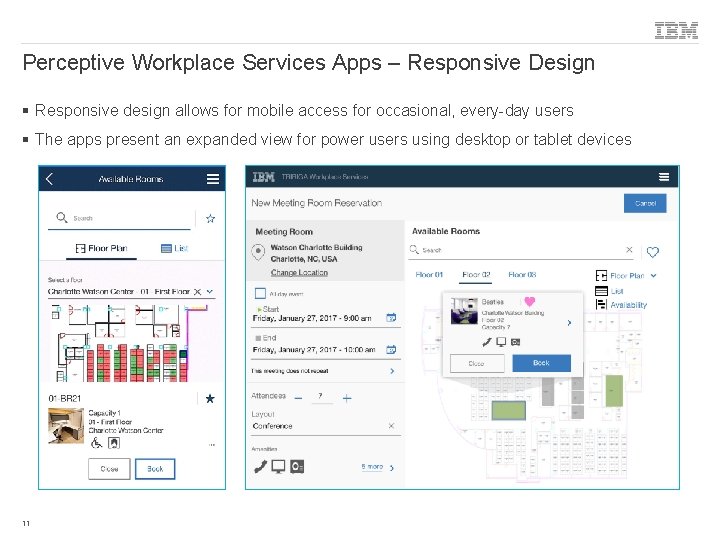Viewport: 720px width, 540px height.
Task: Click the attendees number field
Action: pyautogui.click(x=322, y=397)
